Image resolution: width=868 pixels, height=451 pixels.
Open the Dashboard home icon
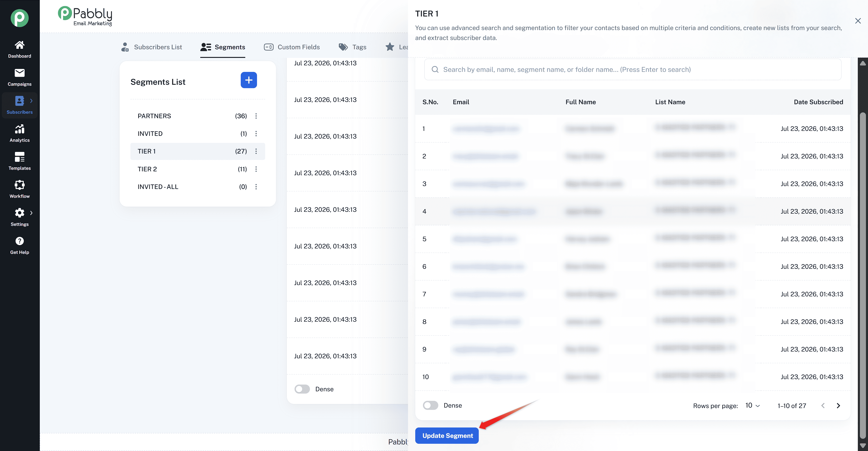(x=19, y=45)
